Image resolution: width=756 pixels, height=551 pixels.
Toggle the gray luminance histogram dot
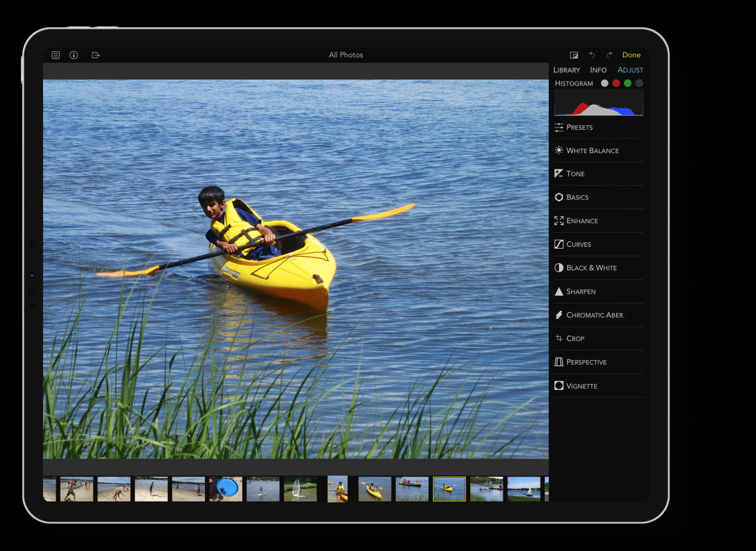click(x=604, y=83)
